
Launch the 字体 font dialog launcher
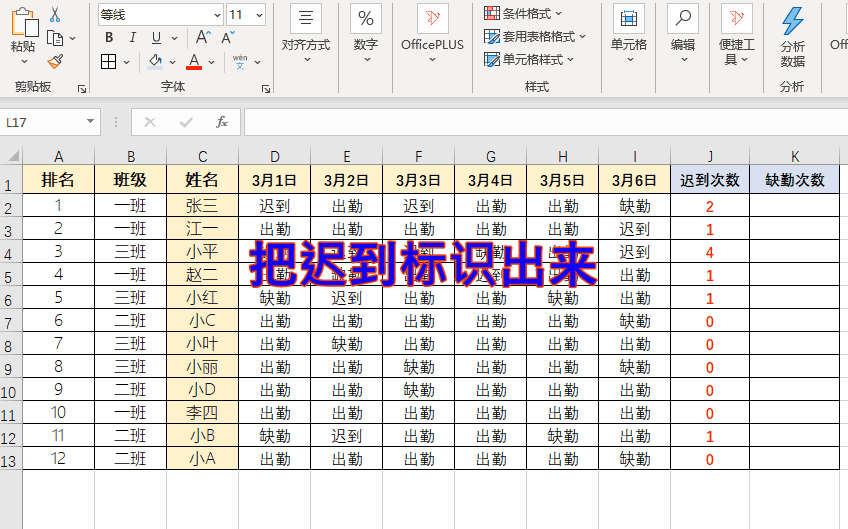266,89
